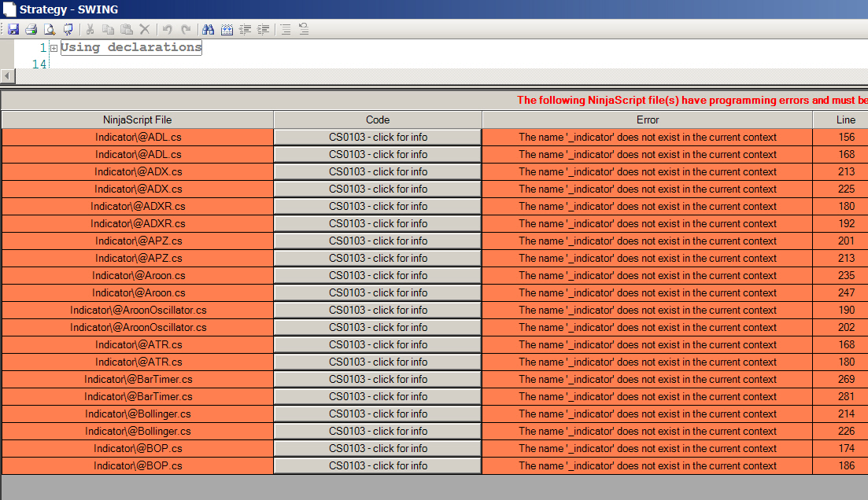Screen dimensions: 868x500
Task: Click the comment selected lines icon
Action: 286,29
